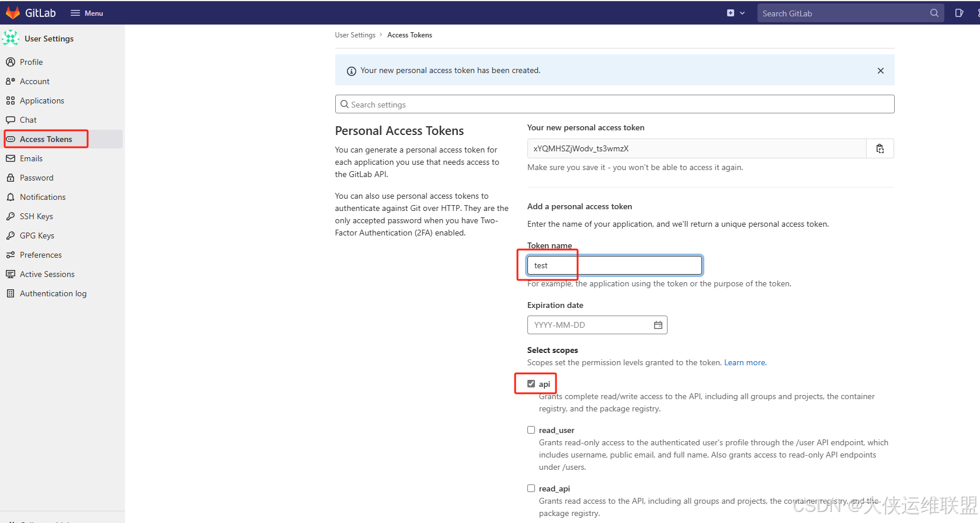Click the User Settings avatar icon
Image resolution: width=980 pixels, height=523 pixels.
coord(11,39)
